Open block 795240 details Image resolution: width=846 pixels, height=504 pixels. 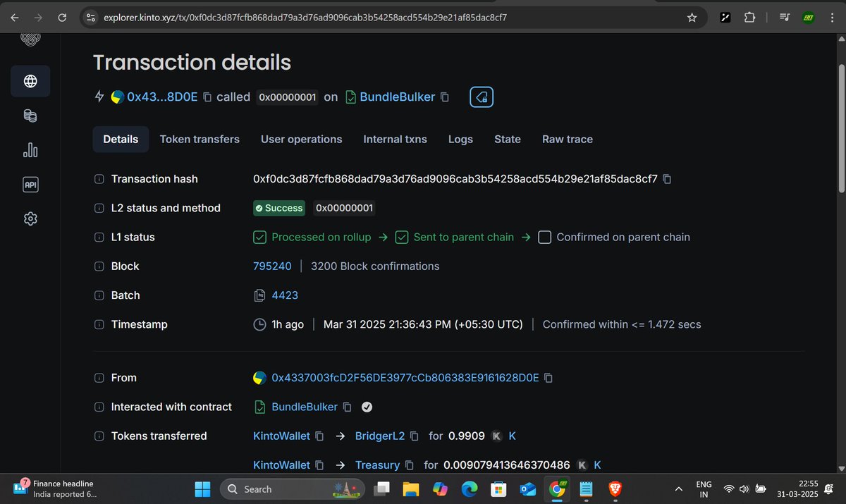coord(272,266)
